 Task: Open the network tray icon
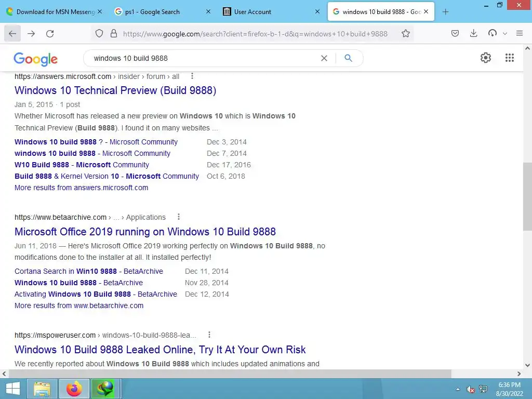click(x=483, y=389)
